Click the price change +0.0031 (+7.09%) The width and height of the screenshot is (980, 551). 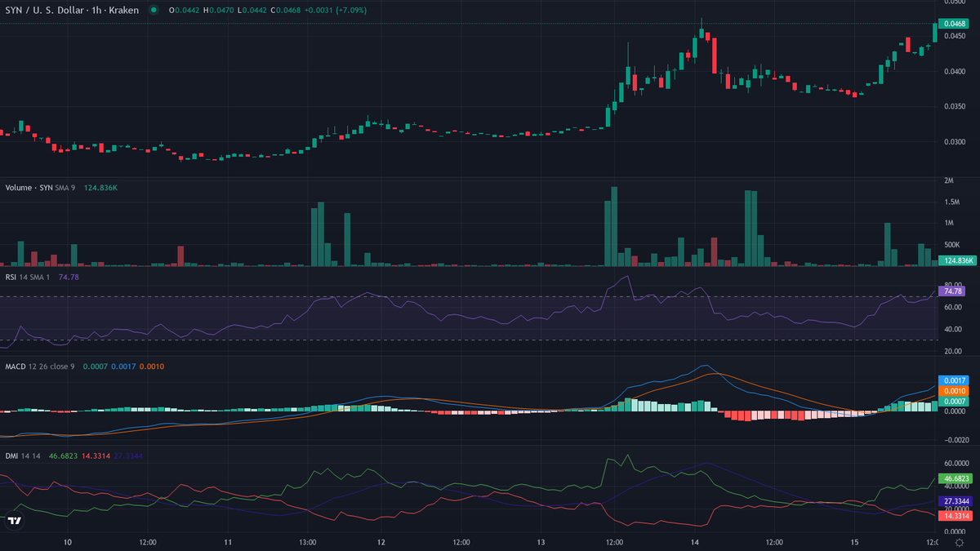[x=335, y=10]
